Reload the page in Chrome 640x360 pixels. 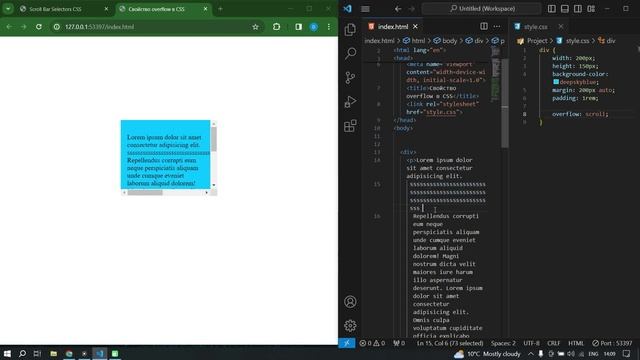[x=39, y=27]
